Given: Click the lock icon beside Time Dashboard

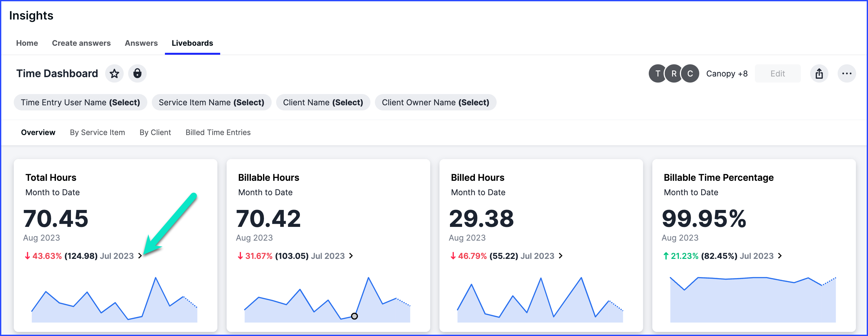Looking at the screenshot, I should click(137, 74).
